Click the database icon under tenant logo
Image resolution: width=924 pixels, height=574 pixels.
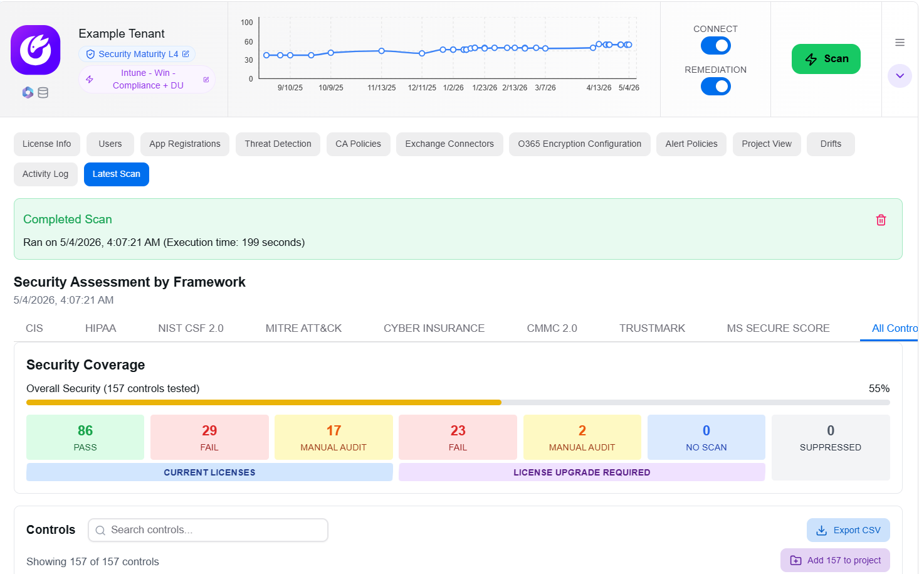tap(43, 93)
